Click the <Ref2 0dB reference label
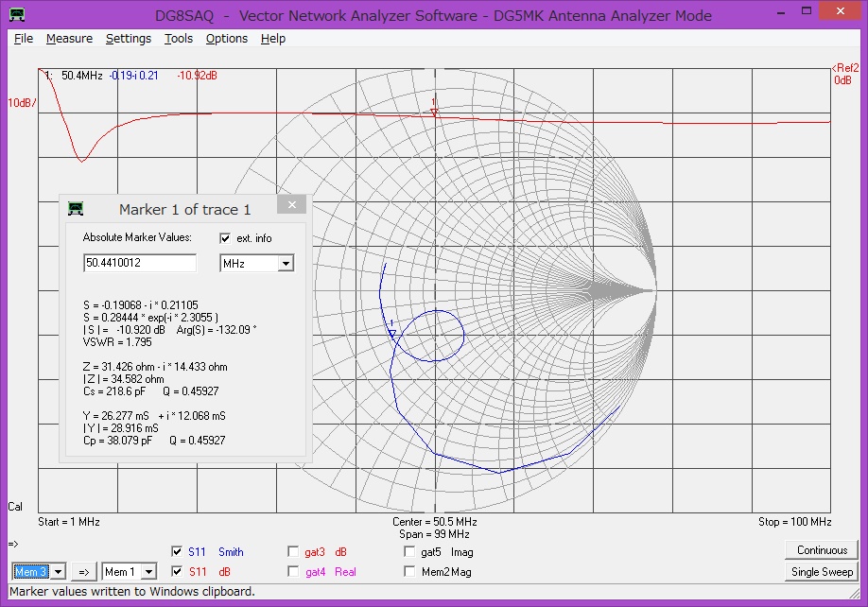The height and width of the screenshot is (607, 868). [x=844, y=74]
